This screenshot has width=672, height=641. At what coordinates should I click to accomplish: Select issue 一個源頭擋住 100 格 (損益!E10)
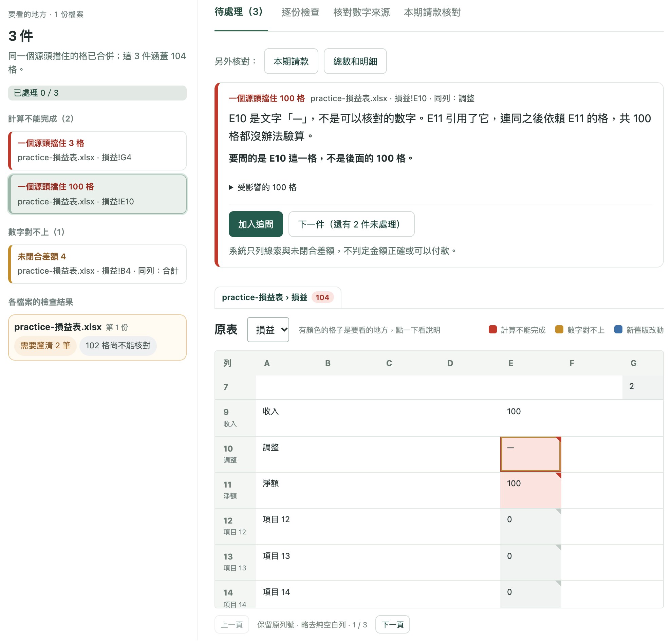point(97,195)
